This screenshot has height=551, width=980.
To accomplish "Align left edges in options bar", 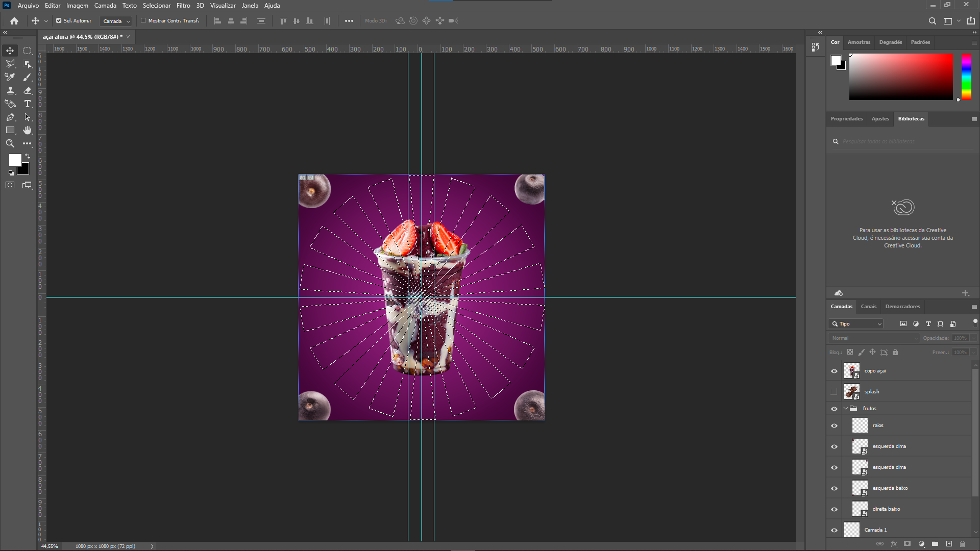I will point(217,21).
